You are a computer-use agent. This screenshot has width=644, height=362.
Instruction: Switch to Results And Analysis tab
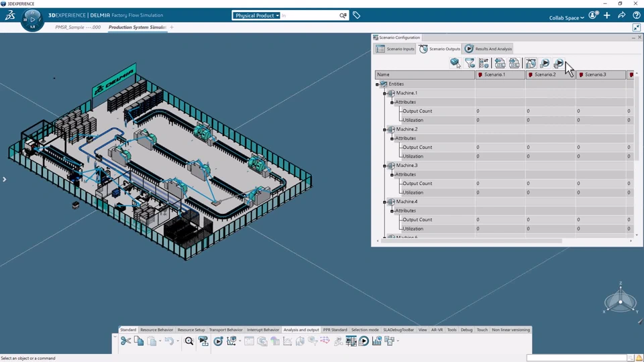pos(488,49)
